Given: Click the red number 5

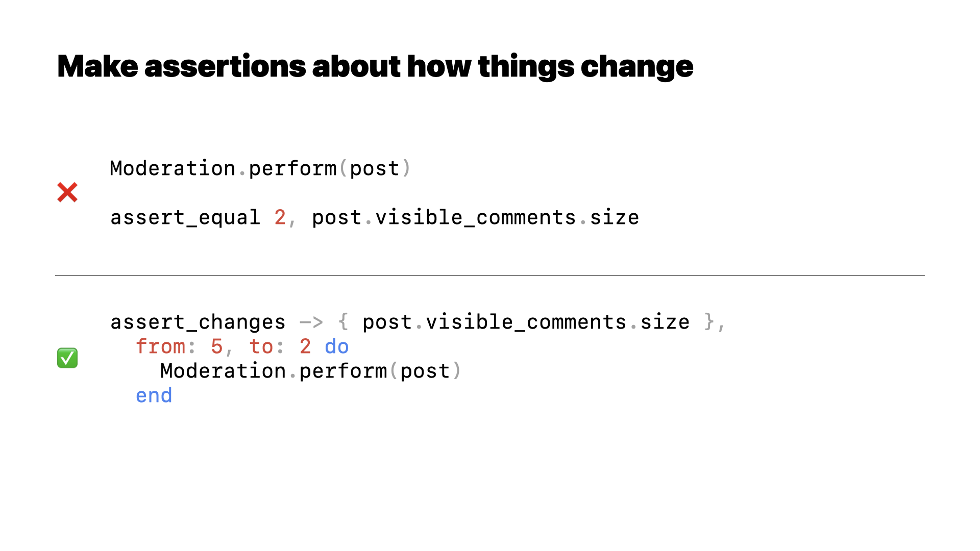Looking at the screenshot, I should point(216,347).
